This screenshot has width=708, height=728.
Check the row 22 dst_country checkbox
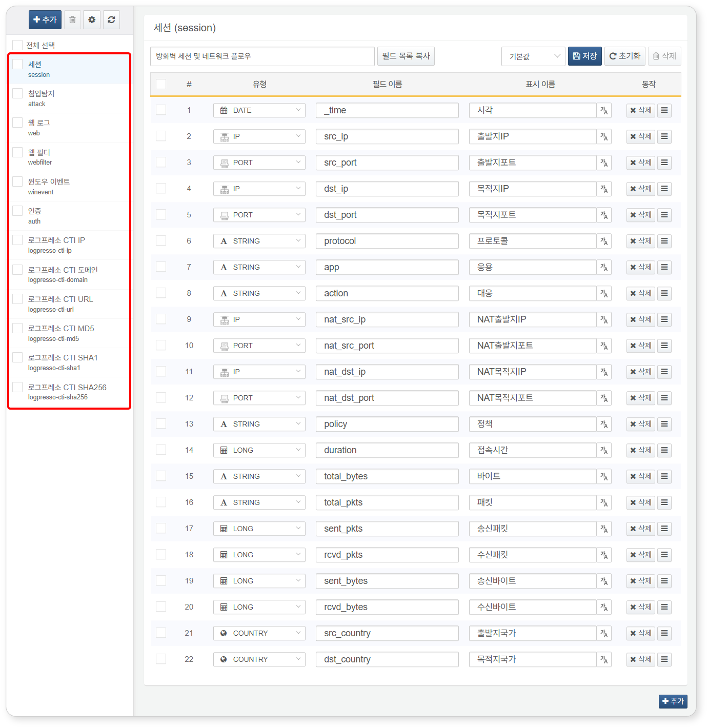pyautogui.click(x=161, y=659)
